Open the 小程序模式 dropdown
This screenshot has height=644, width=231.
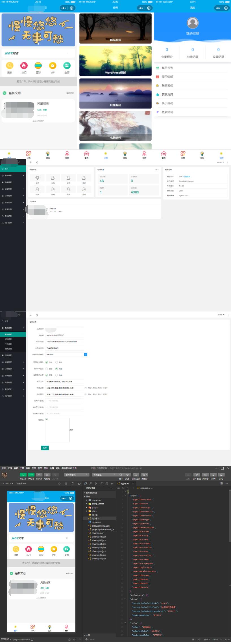click(x=77, y=475)
